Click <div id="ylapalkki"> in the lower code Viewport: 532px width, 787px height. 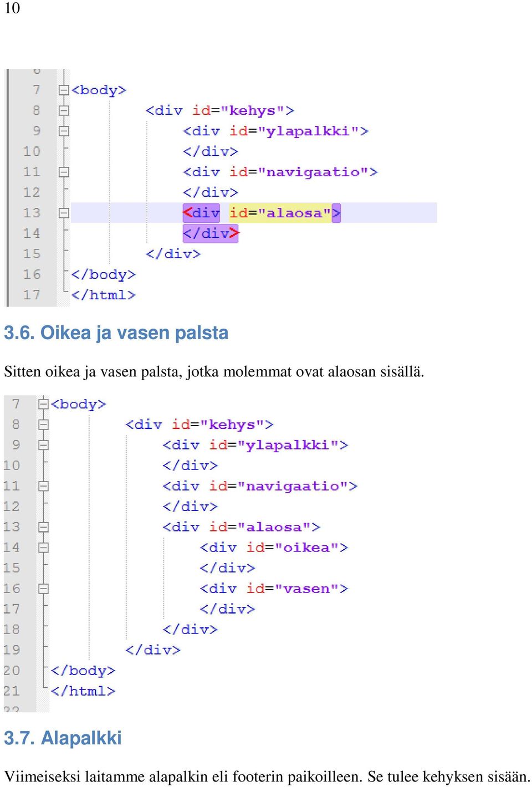[x=255, y=445]
